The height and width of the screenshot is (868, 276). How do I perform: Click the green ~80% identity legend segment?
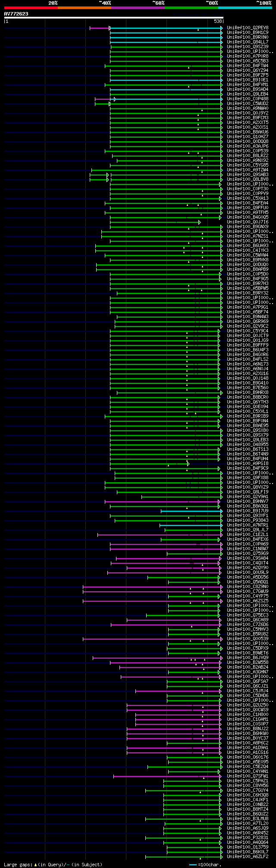coord(191,8)
